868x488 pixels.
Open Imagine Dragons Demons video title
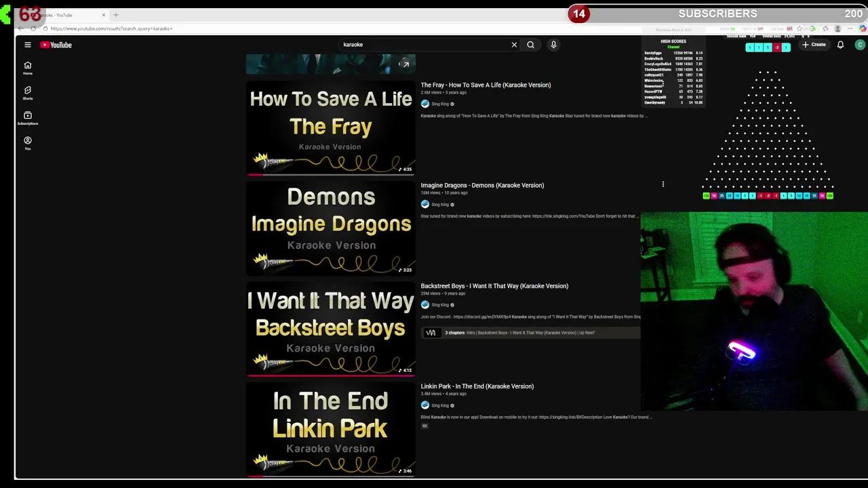(x=482, y=185)
